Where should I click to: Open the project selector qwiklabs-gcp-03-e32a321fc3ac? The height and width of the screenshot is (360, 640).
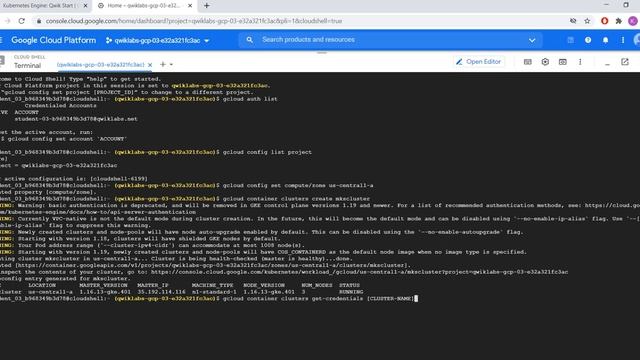pyautogui.click(x=157, y=40)
